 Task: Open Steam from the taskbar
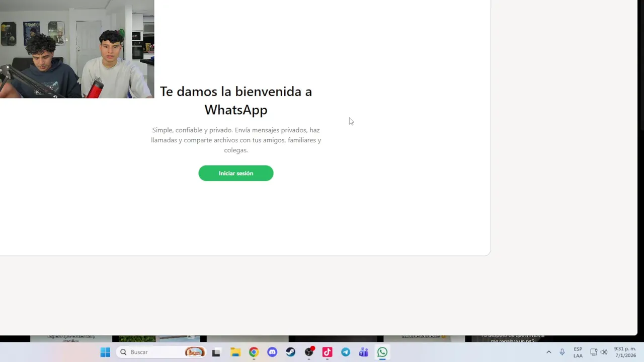point(290,352)
